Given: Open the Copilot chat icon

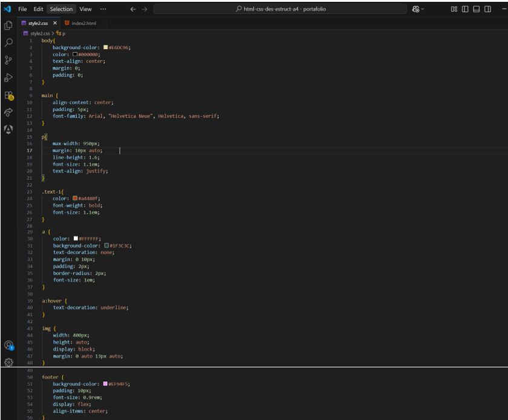Looking at the screenshot, I should 415,9.
